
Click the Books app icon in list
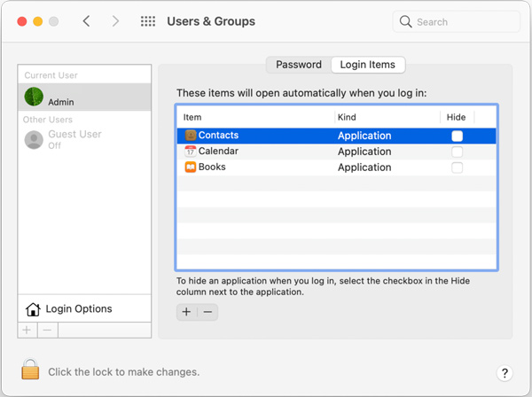(x=191, y=167)
